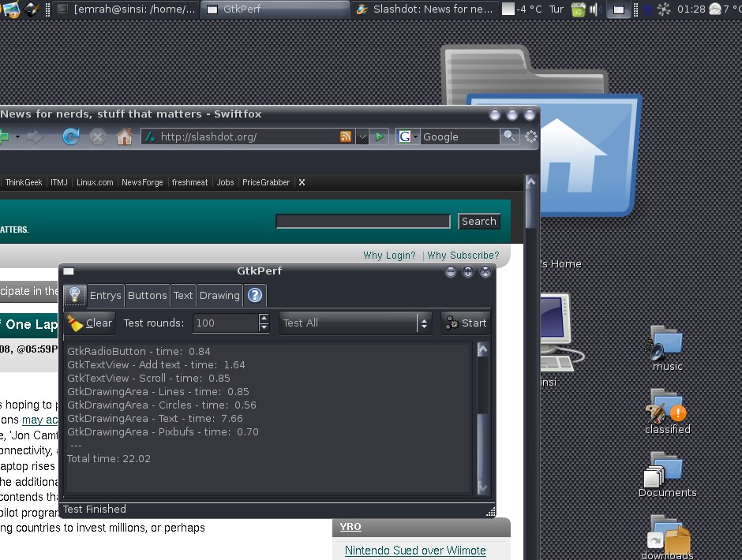742x560 pixels.
Task: Click the GtkPerf resize grip in status bar
Action: (x=491, y=511)
